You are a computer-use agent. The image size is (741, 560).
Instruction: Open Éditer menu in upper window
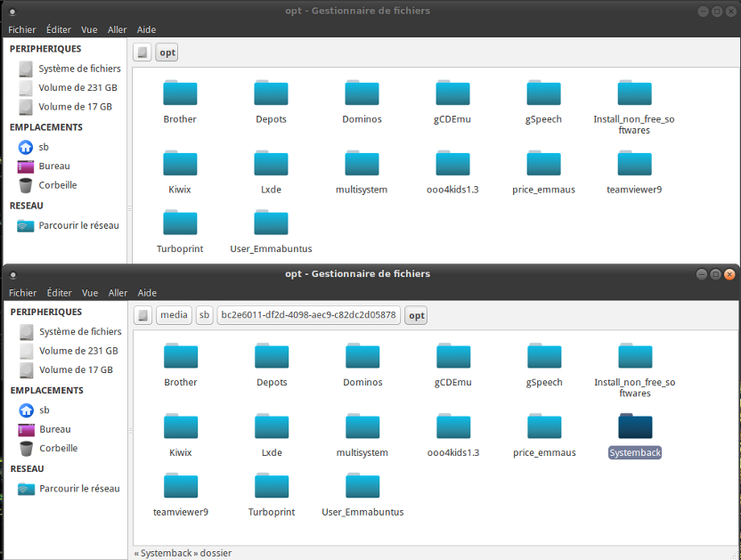point(59,29)
